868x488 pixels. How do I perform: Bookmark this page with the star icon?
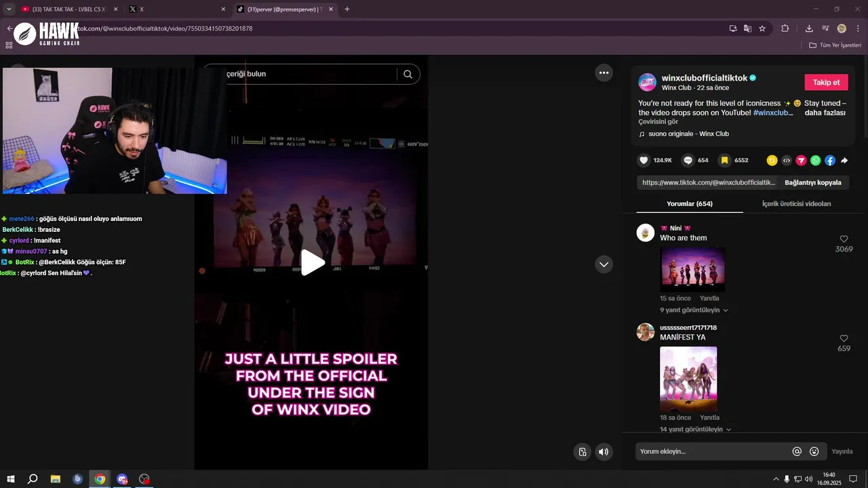762,28
